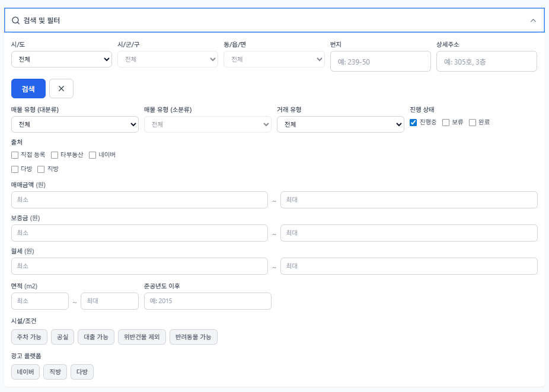This screenshot has width=549, height=392.
Task: Check the 완료 status checkbox
Action: pyautogui.click(x=473, y=123)
